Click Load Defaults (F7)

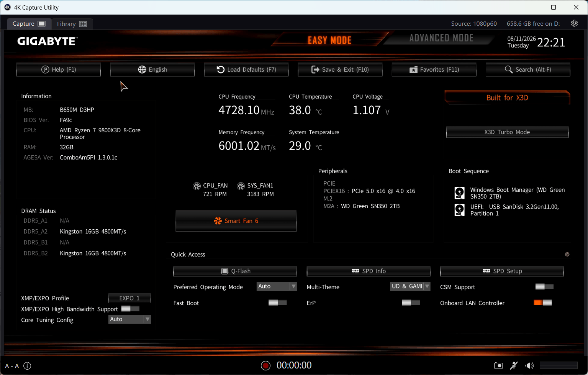[x=246, y=69]
